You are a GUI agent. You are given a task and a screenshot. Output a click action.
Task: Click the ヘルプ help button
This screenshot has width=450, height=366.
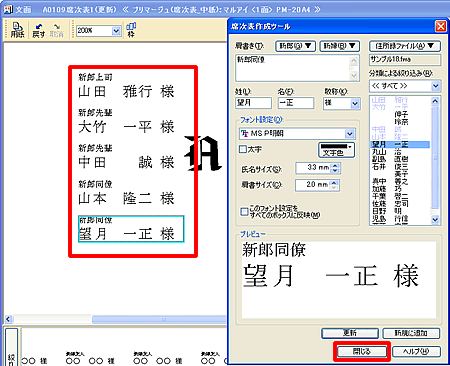click(x=416, y=351)
